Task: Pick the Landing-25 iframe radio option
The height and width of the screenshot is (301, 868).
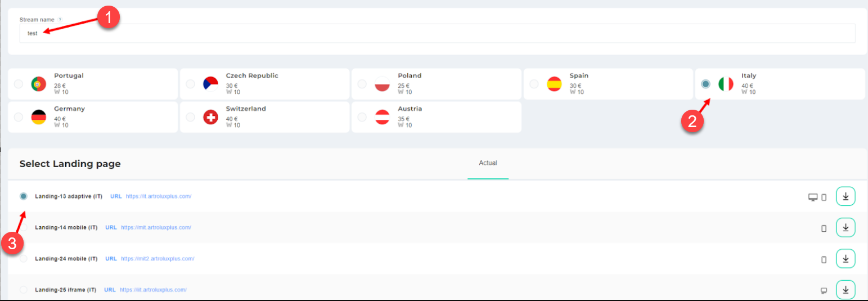Action: (x=23, y=290)
